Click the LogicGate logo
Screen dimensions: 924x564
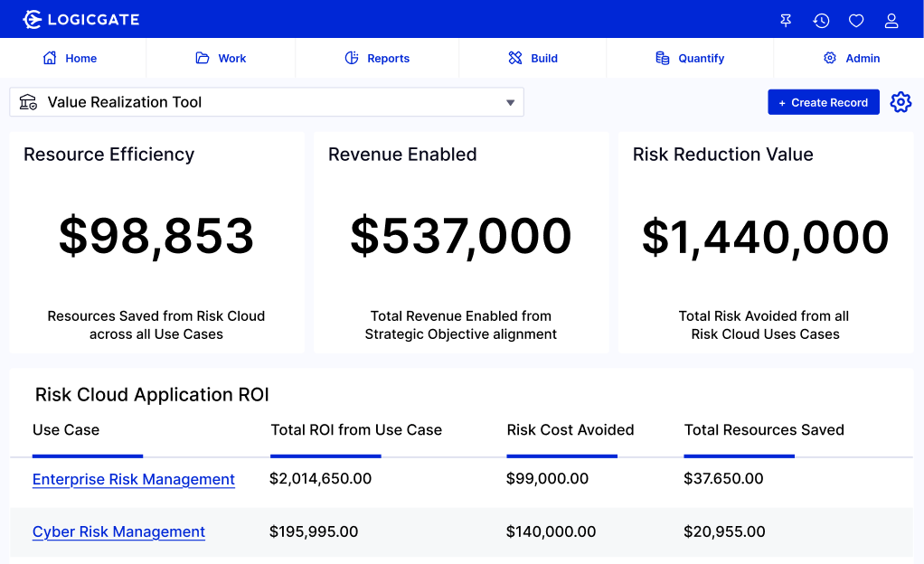(x=80, y=19)
